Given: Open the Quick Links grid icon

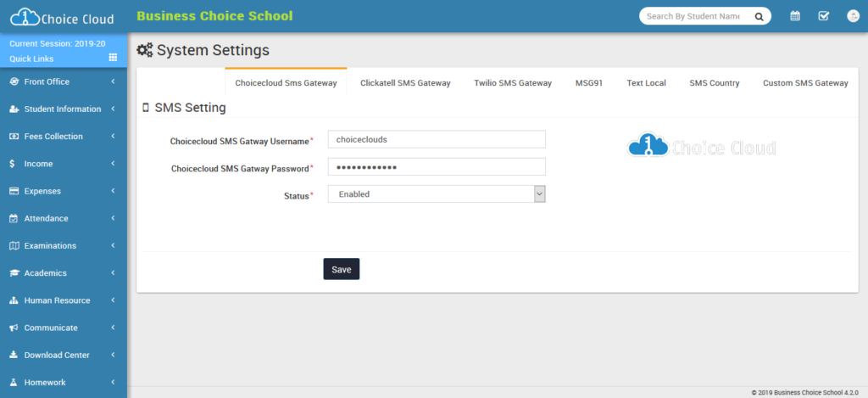Looking at the screenshot, I should pyautogui.click(x=113, y=58).
